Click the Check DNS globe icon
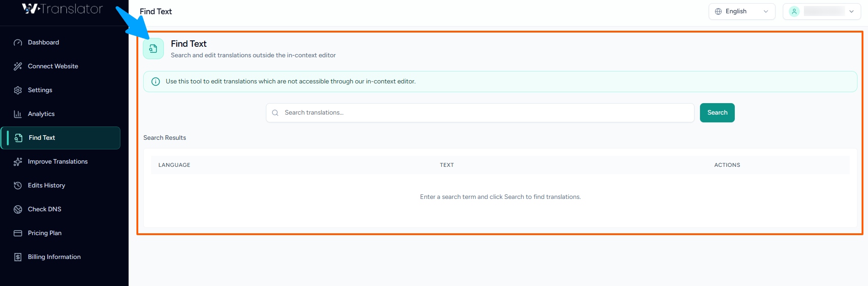 point(18,209)
